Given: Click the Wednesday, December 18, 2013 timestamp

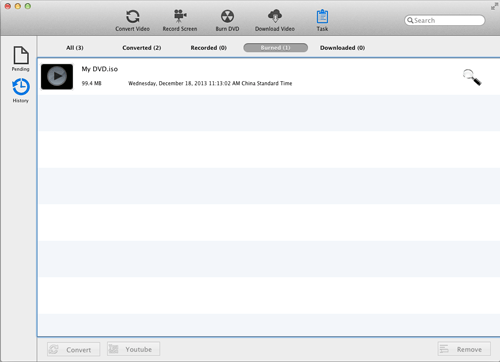Looking at the screenshot, I should [210, 83].
